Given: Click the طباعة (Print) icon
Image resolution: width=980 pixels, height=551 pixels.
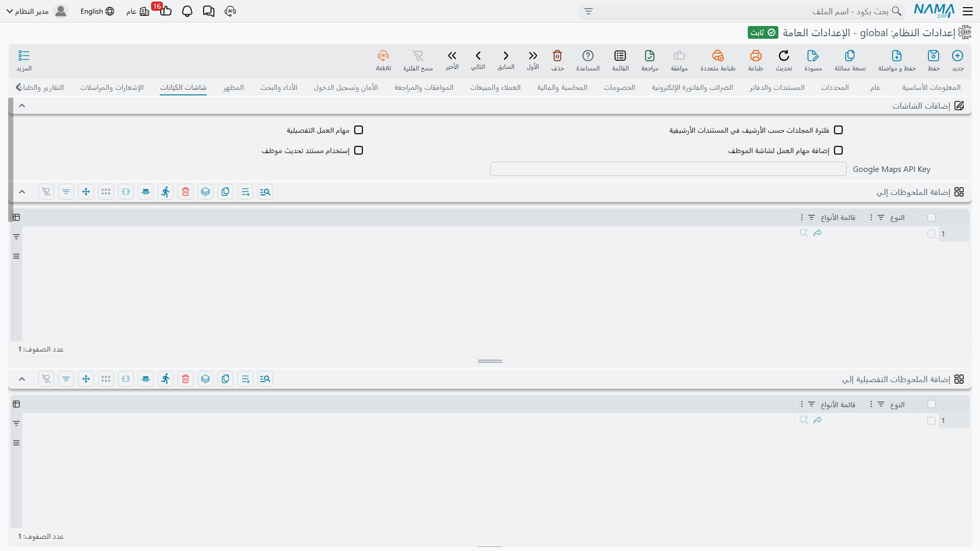Looking at the screenshot, I should (755, 56).
